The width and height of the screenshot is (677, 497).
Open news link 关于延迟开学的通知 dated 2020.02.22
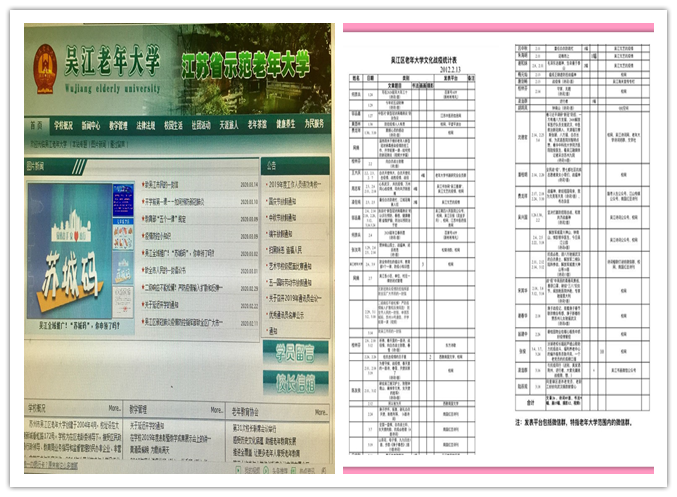[161, 305]
